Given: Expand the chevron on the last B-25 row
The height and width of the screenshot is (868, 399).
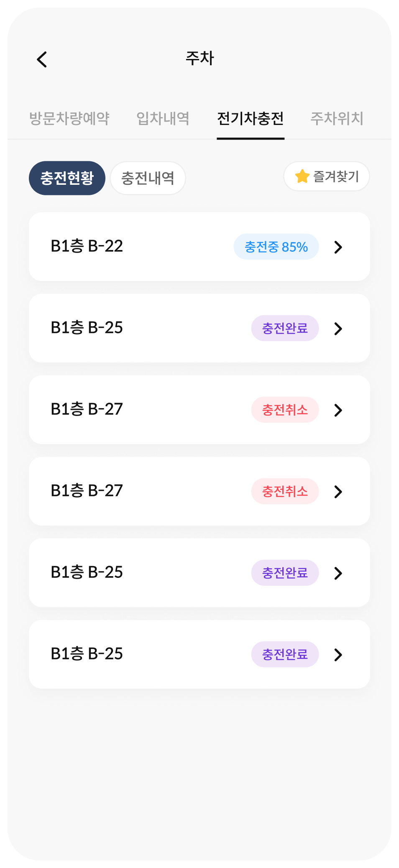Looking at the screenshot, I should pos(338,655).
